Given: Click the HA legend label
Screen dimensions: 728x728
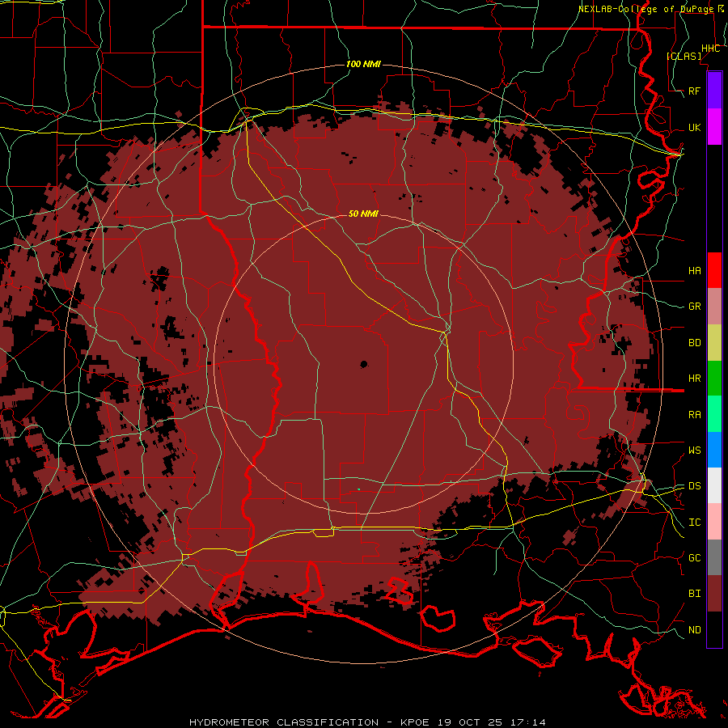Looking at the screenshot, I should pos(695,271).
